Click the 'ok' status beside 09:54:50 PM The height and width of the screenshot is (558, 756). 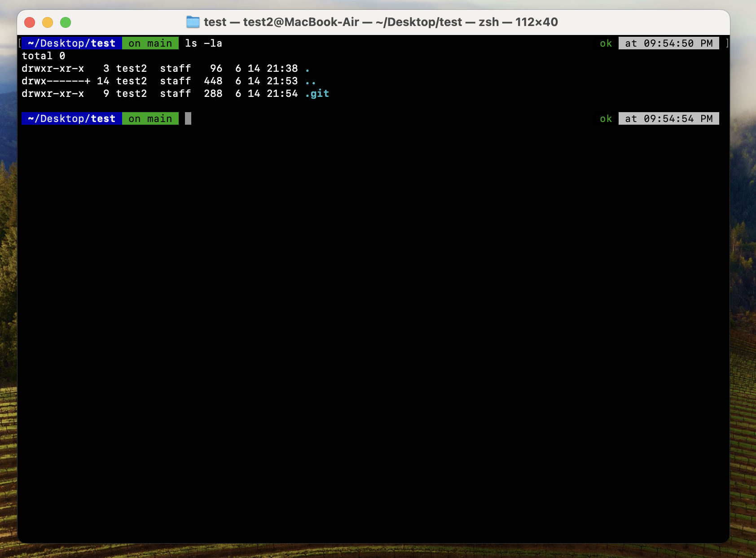606,44
